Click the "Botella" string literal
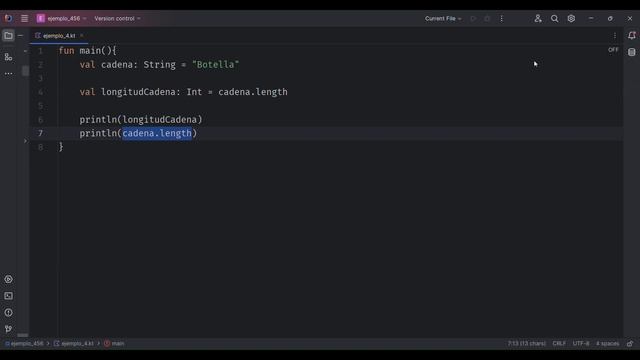 pyautogui.click(x=216, y=64)
